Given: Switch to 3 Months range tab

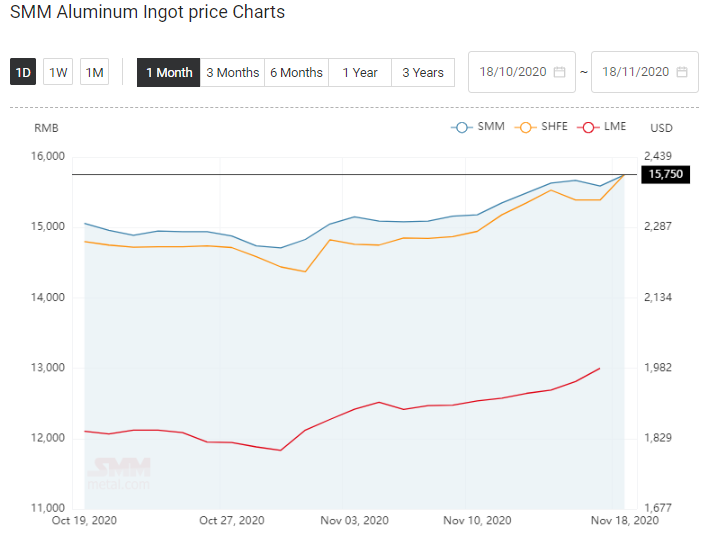Looking at the screenshot, I should [232, 72].
